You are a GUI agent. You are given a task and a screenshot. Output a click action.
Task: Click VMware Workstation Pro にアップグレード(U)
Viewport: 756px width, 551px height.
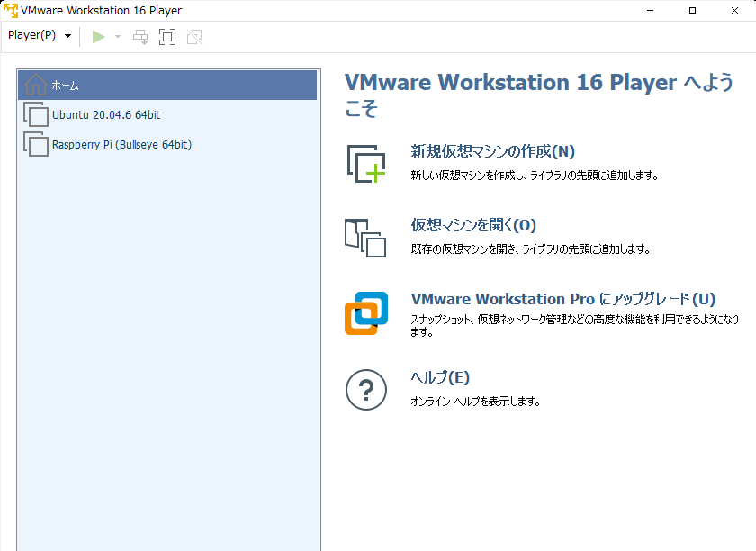[x=563, y=299]
